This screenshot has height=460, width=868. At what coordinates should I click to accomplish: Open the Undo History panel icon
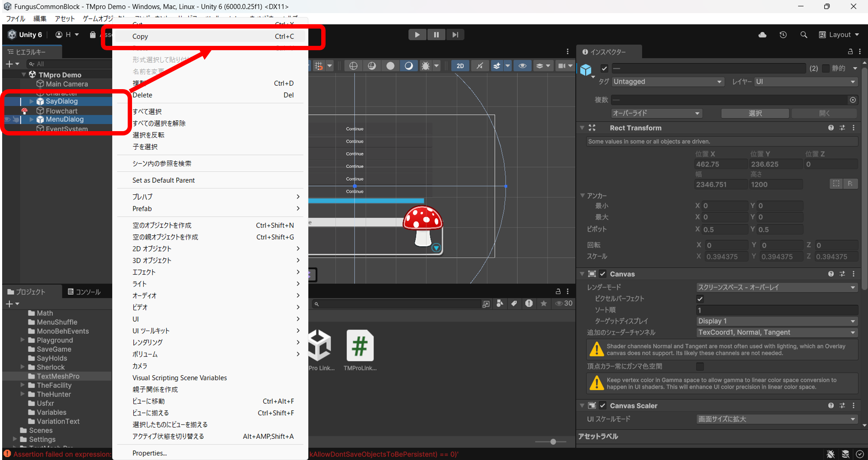pyautogui.click(x=783, y=35)
